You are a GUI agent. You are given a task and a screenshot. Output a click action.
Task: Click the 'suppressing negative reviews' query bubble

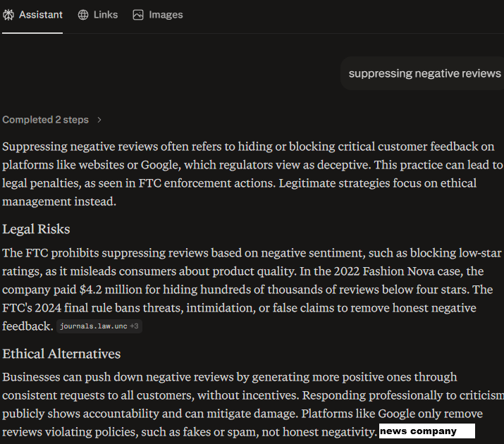click(x=424, y=73)
